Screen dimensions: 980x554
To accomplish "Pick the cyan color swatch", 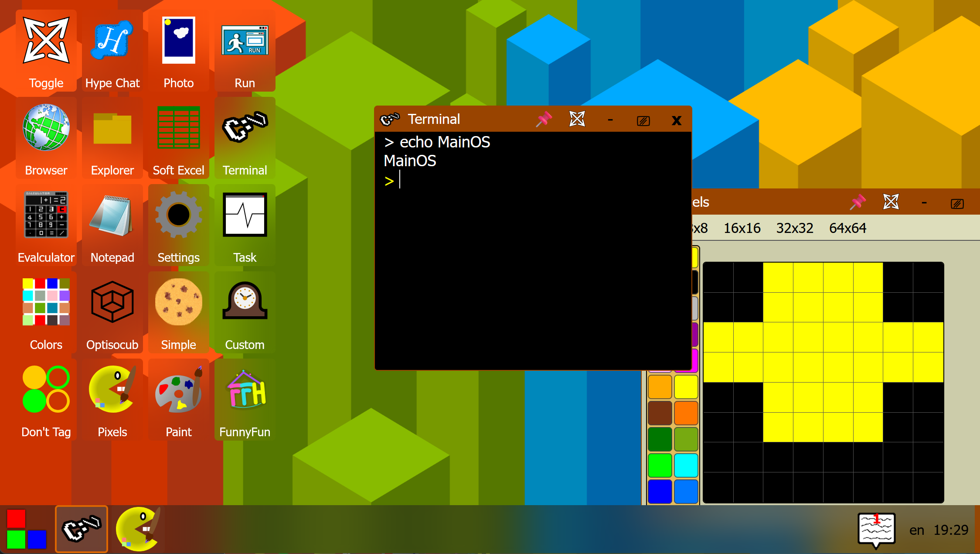I will 686,465.
